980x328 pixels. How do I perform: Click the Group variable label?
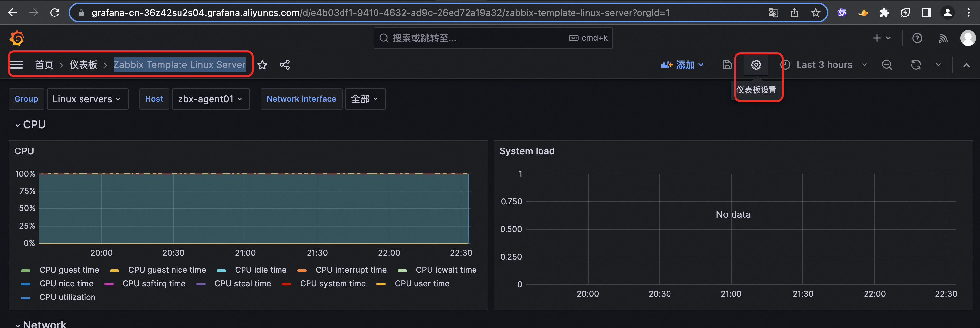tap(26, 99)
